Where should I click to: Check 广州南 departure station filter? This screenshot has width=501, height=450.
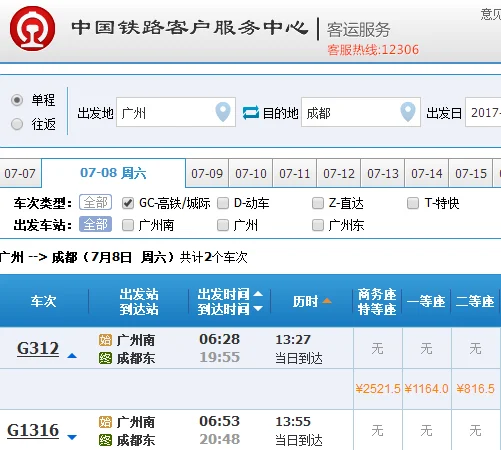coord(128,225)
